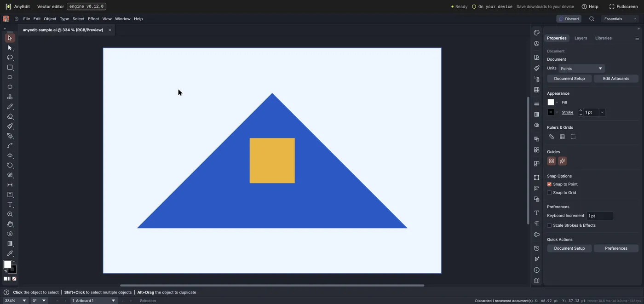Click the Stroke black color swatch
This screenshot has height=304, width=644.
coord(551,112)
